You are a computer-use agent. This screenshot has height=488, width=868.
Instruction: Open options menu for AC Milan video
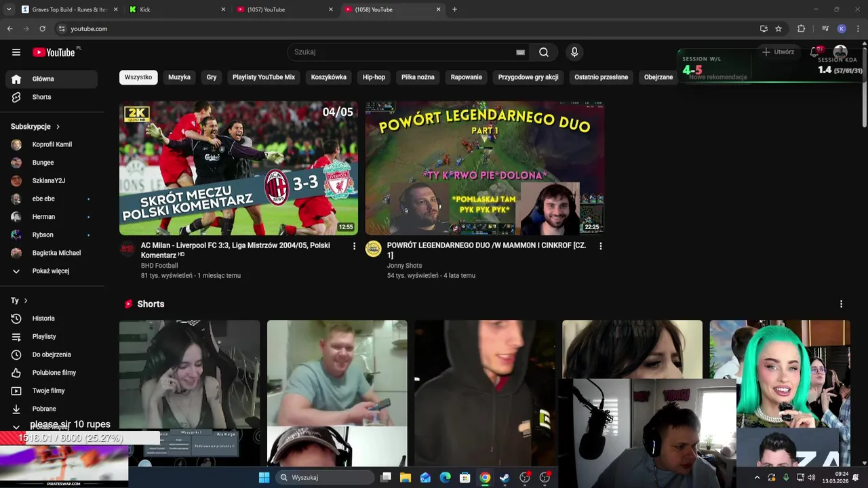354,246
